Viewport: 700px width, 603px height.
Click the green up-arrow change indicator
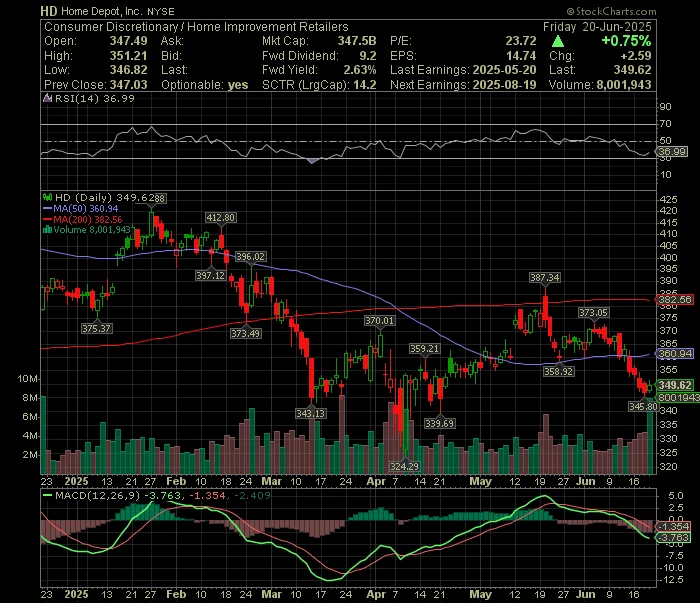coord(558,42)
